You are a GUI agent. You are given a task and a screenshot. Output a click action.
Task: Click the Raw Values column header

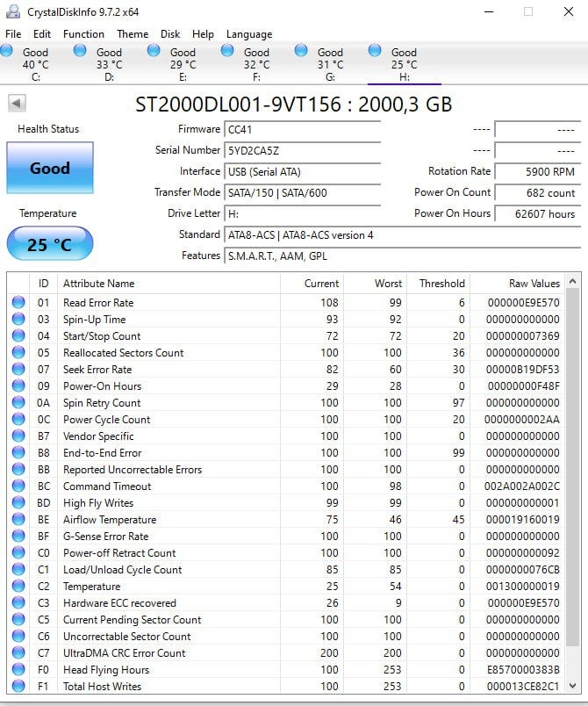(x=517, y=284)
